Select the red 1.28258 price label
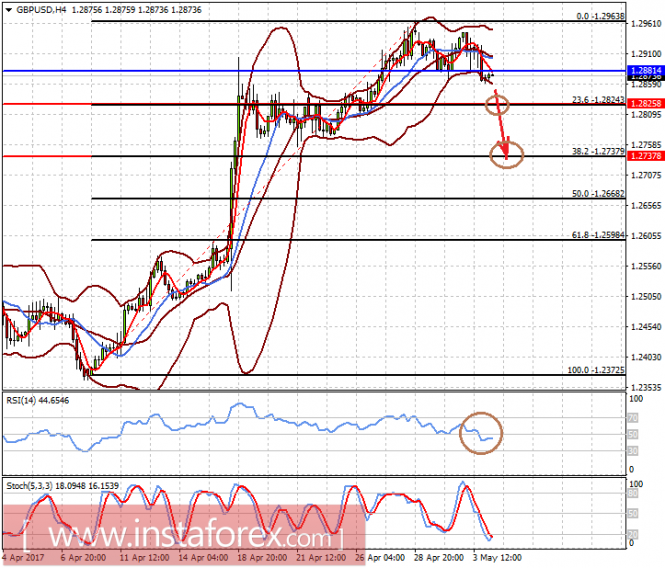The width and height of the screenshot is (665, 568). [645, 104]
